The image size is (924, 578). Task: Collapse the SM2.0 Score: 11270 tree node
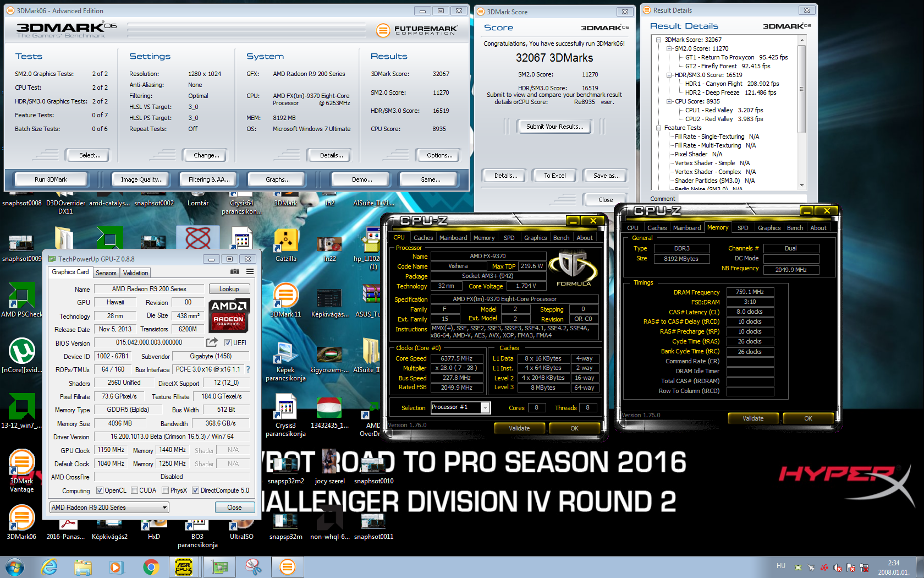tap(669, 48)
